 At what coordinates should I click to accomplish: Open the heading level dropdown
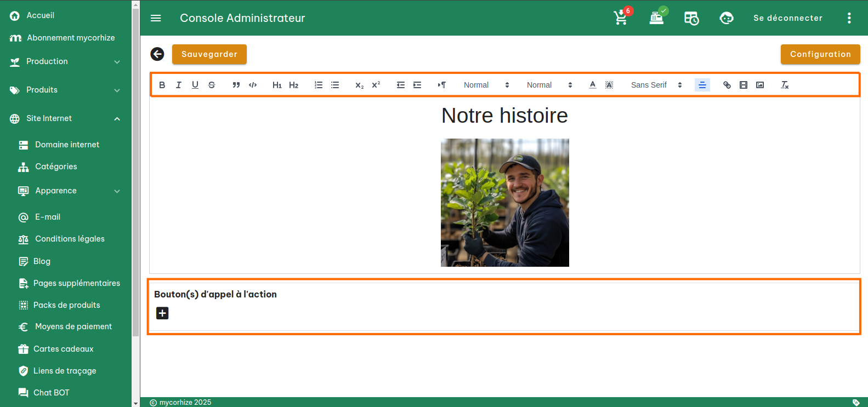[x=549, y=85]
